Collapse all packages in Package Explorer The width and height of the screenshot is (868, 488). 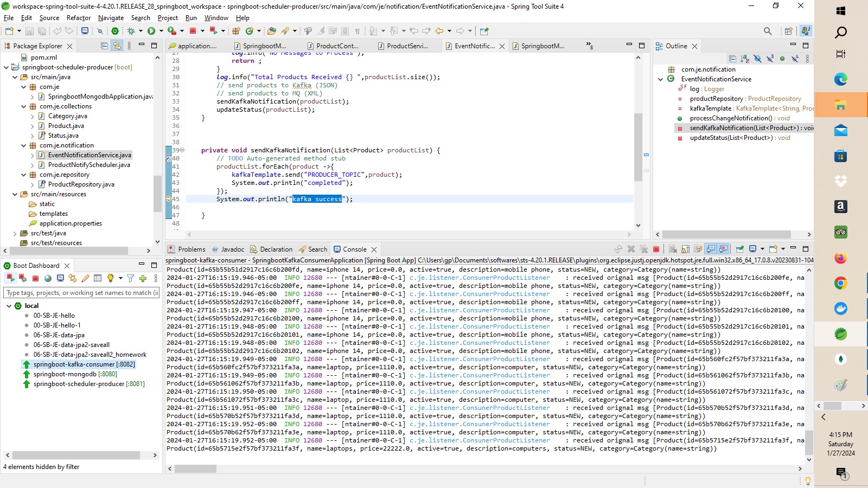tap(105, 46)
